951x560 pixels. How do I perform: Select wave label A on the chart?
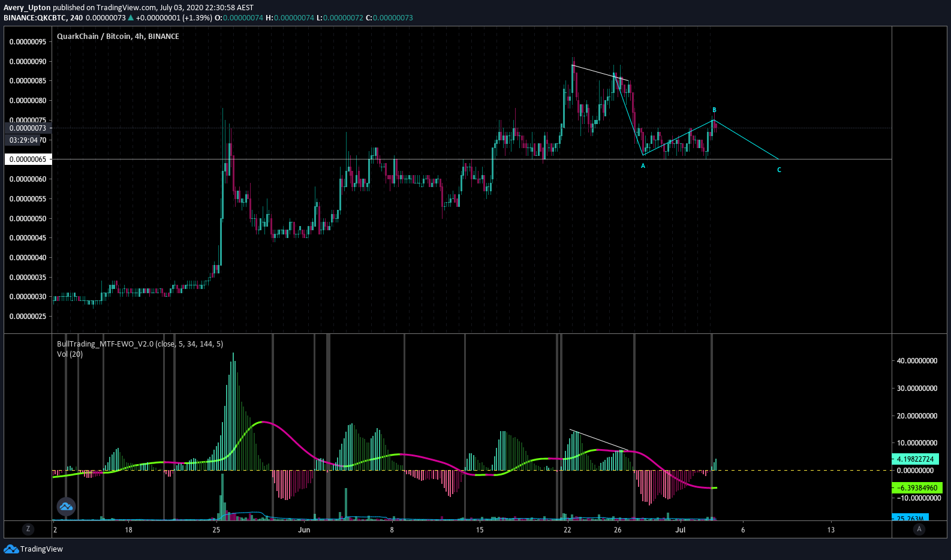[643, 166]
